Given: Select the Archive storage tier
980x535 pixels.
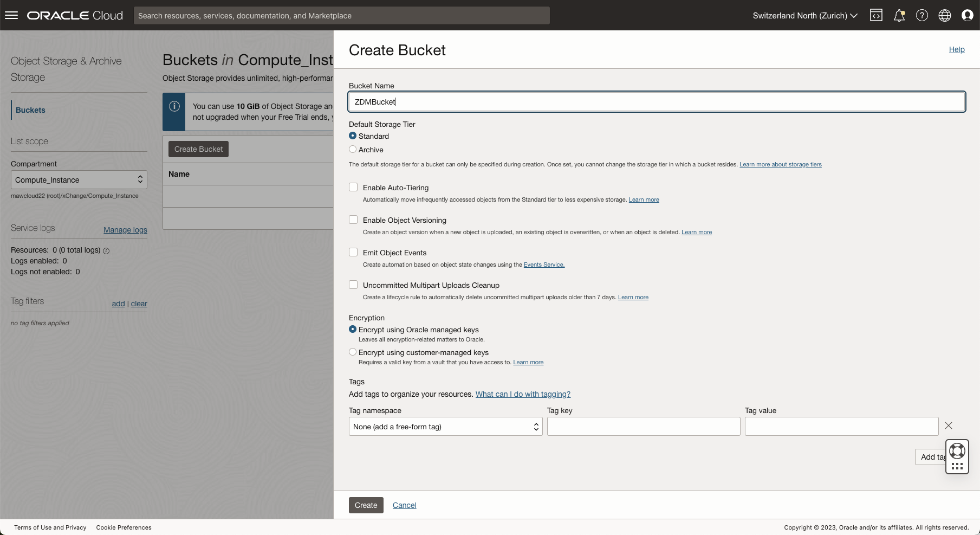Looking at the screenshot, I should coord(353,150).
